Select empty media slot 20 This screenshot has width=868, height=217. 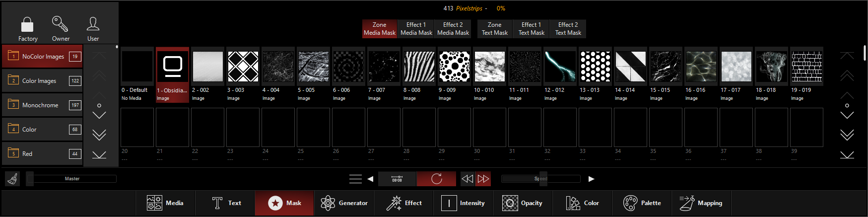(x=137, y=128)
